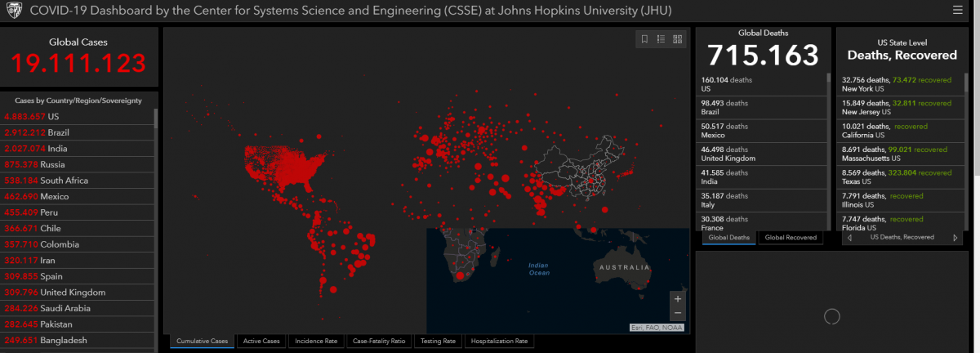View the Hospitalization Rate tab

[x=499, y=342]
